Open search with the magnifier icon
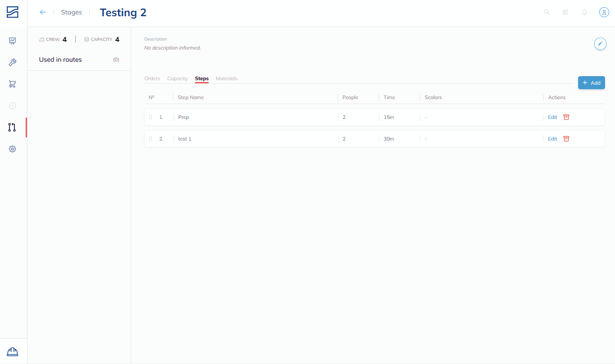Image resolution: width=615 pixels, height=364 pixels. pos(547,12)
